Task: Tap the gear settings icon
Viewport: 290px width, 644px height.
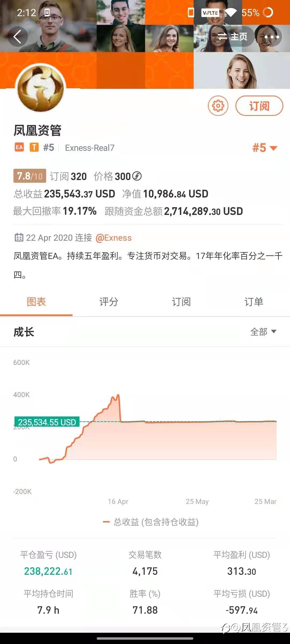Action: click(218, 106)
